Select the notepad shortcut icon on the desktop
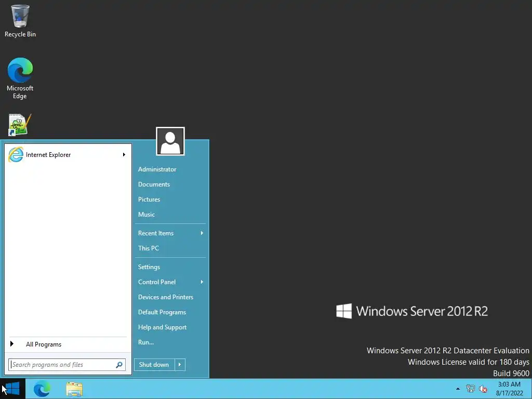This screenshot has height=399, width=532. (20, 125)
